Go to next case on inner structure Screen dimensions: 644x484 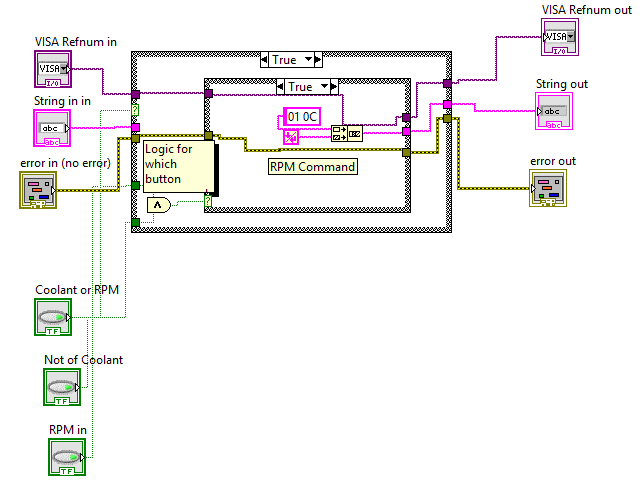pos(334,87)
